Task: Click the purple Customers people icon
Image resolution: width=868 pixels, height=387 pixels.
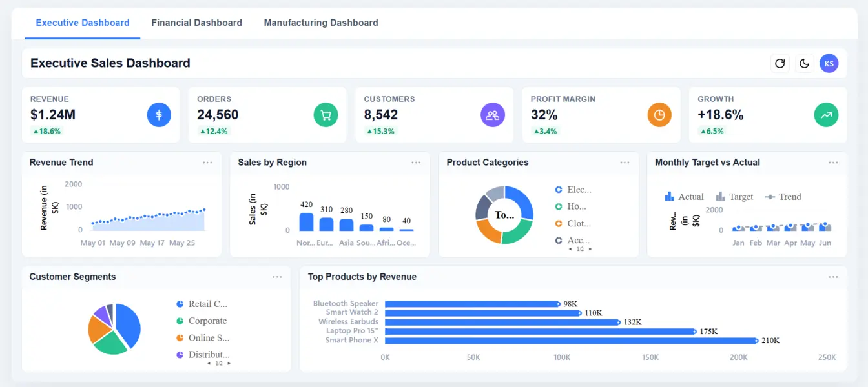Action: click(x=493, y=115)
